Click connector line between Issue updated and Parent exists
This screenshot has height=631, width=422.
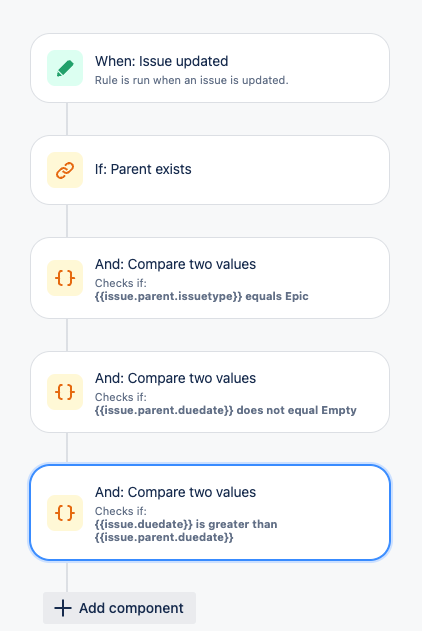point(67,119)
